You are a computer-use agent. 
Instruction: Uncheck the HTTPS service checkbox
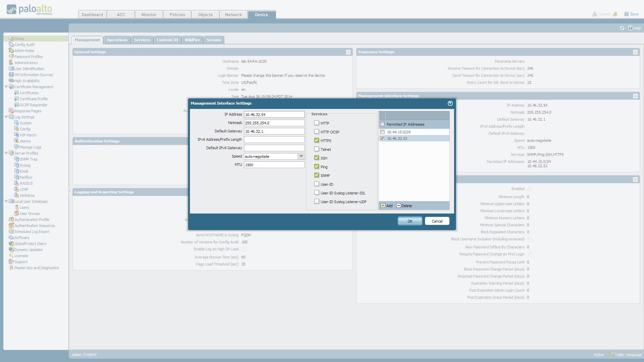tap(317, 140)
